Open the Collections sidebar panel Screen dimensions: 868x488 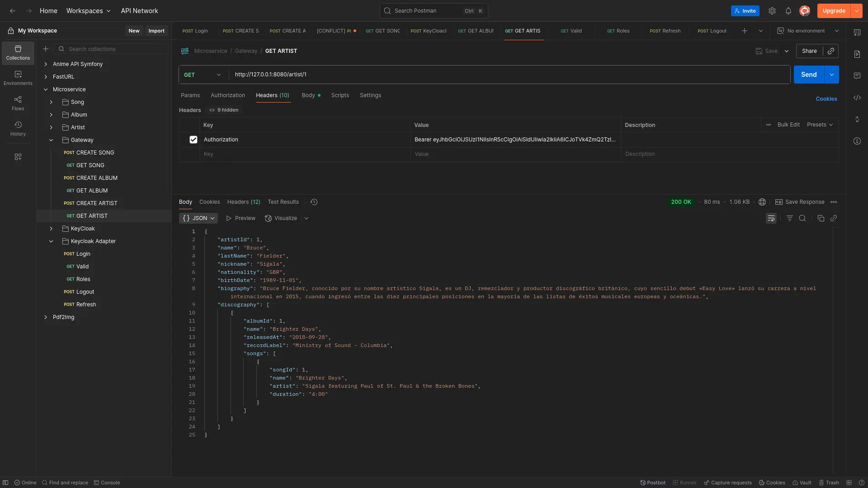pos(18,53)
